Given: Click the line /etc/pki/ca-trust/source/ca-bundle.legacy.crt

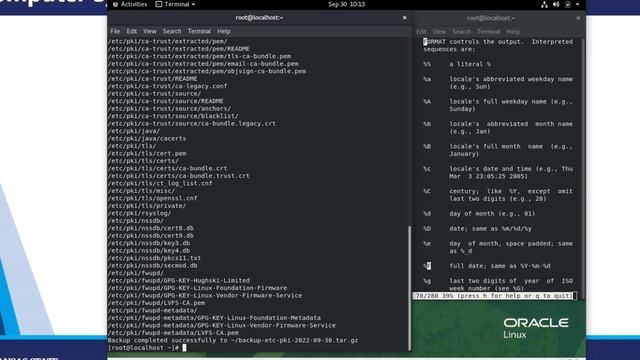Looking at the screenshot, I should [192, 123].
